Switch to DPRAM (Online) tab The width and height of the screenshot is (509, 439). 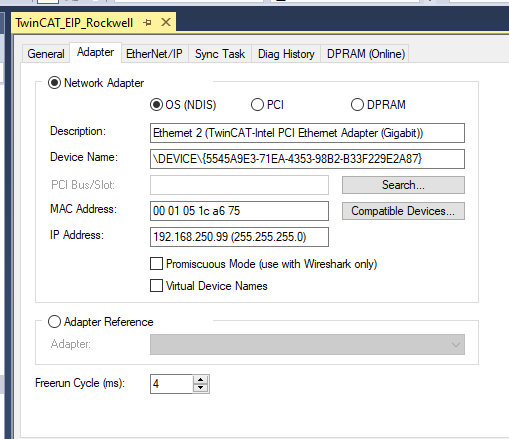point(366,54)
